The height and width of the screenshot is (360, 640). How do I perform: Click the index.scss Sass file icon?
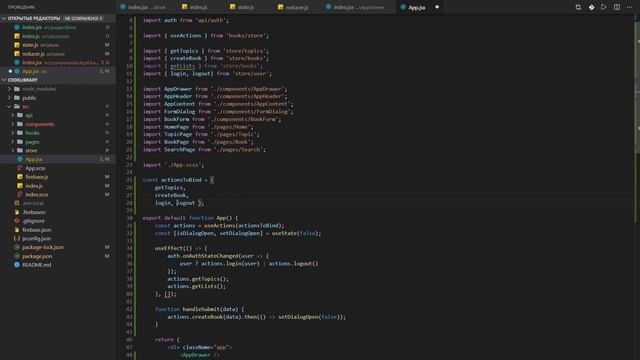[x=20, y=194]
